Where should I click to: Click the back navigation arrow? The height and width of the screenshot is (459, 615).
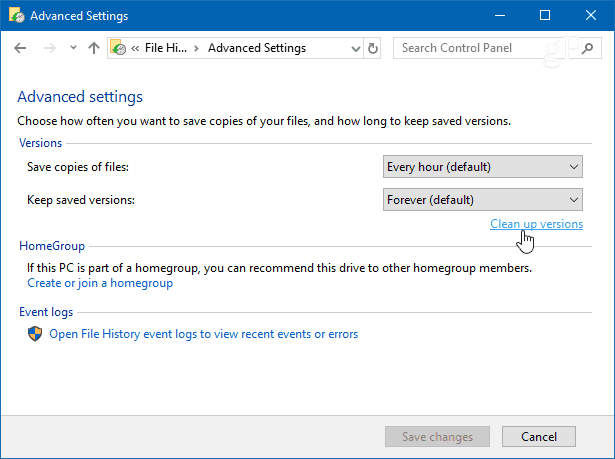[x=21, y=48]
